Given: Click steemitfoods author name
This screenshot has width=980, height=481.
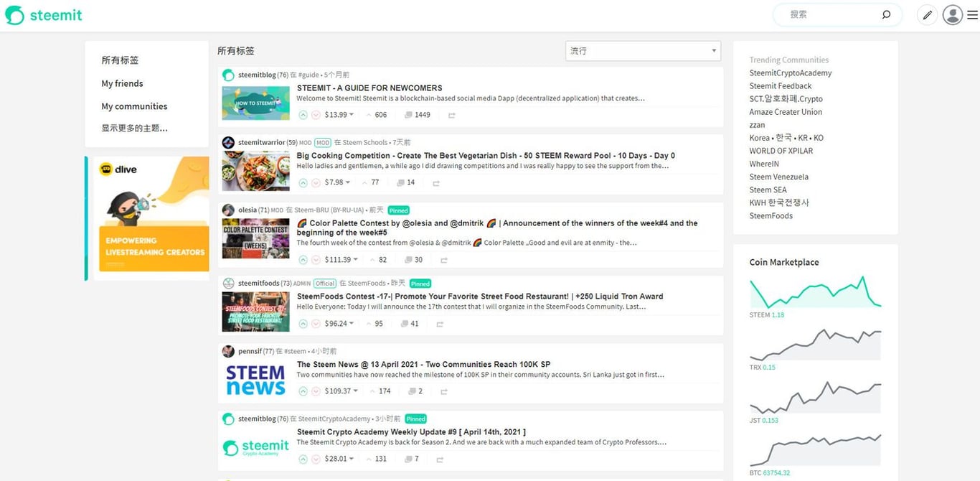Looking at the screenshot, I should 259,283.
